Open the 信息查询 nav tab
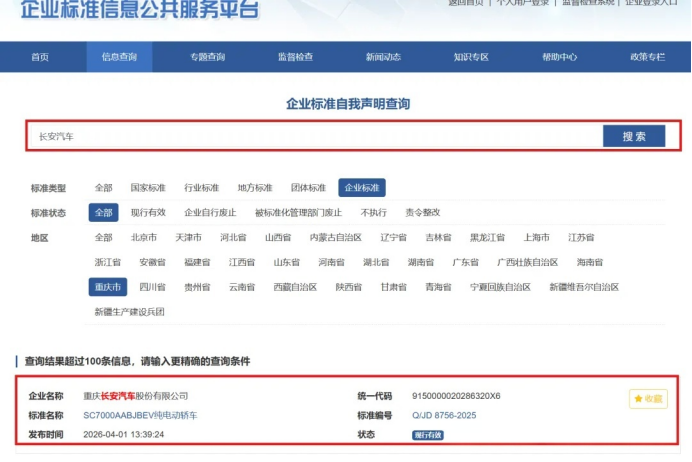 pos(119,57)
